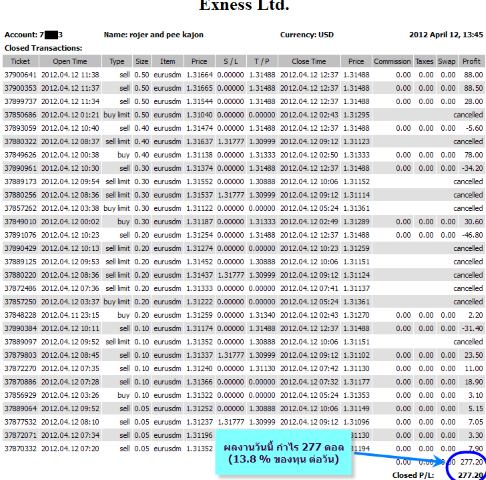The height and width of the screenshot is (480, 486).
Task: Select the S / L column header
Action: (x=231, y=61)
